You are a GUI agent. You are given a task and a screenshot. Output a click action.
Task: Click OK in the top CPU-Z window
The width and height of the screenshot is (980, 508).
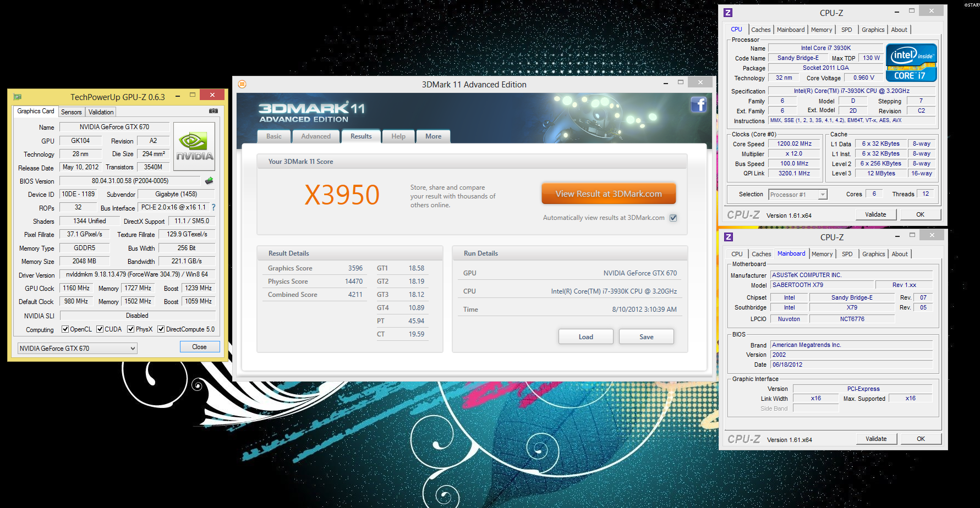tap(921, 214)
